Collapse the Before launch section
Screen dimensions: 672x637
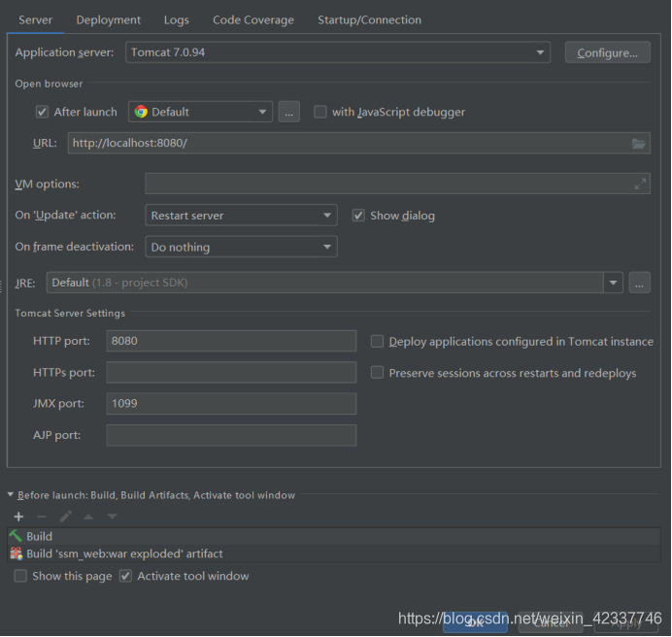[11, 494]
